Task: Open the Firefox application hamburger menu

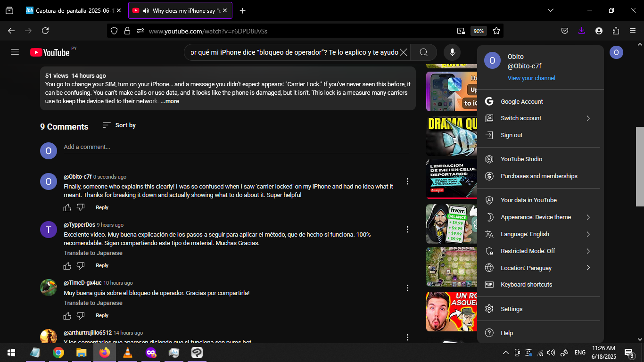Action: pos(633,31)
